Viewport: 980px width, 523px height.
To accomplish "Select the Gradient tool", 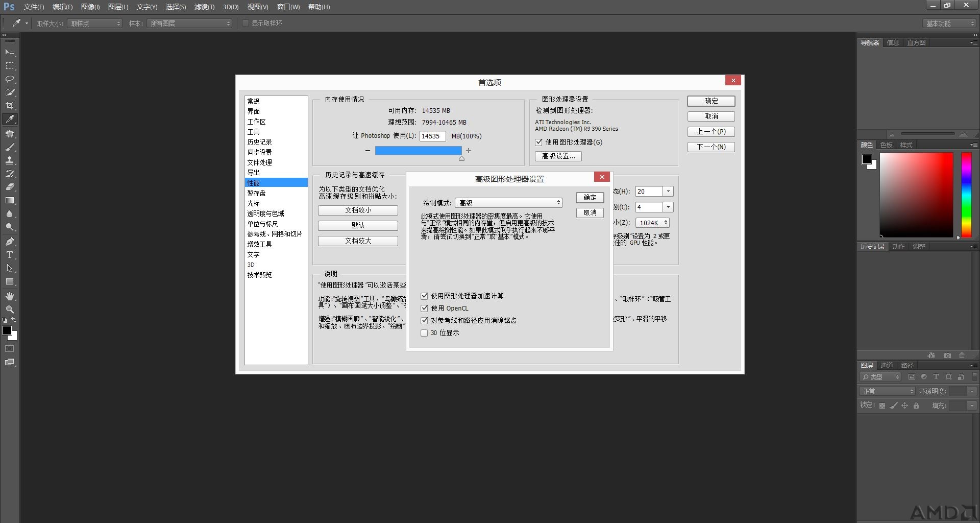I will 10,200.
